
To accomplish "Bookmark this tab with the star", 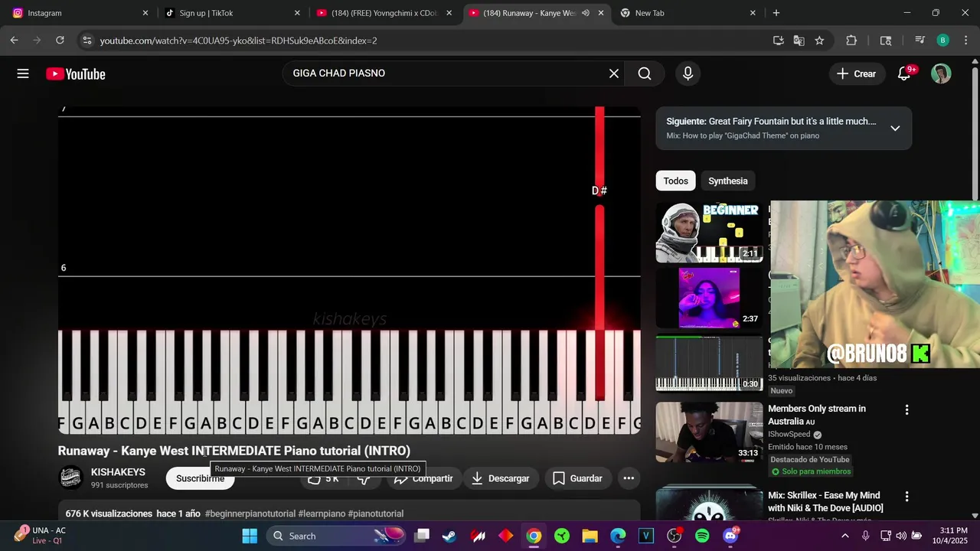I will click(x=820, y=41).
